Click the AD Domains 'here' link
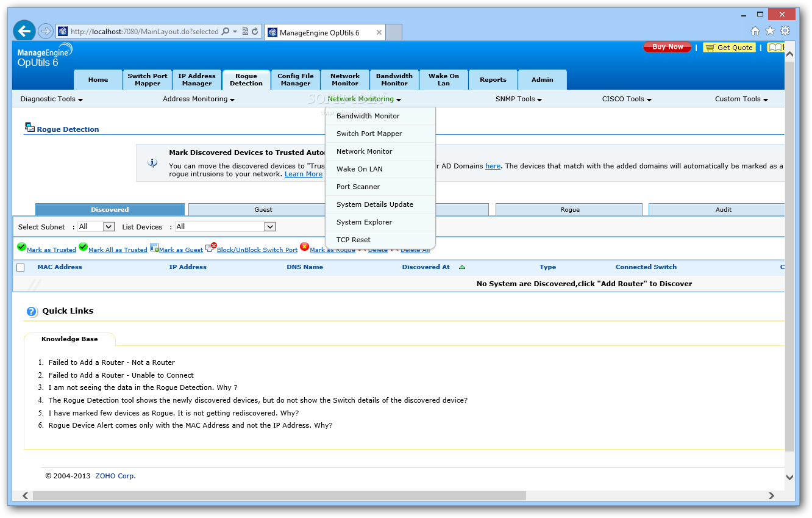The width and height of the screenshot is (812, 518). point(493,166)
